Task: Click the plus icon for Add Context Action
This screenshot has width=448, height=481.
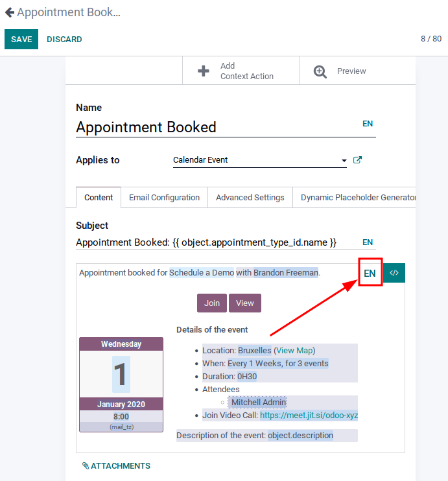Action: pyautogui.click(x=204, y=71)
